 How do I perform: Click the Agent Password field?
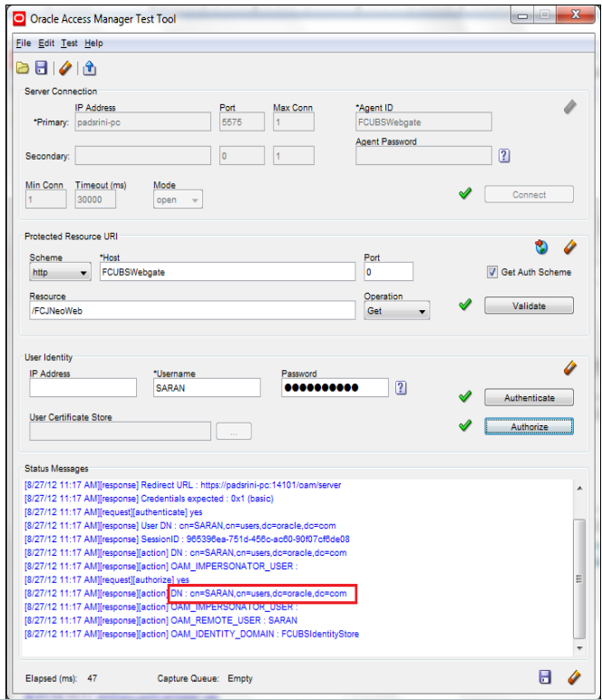coord(423,155)
